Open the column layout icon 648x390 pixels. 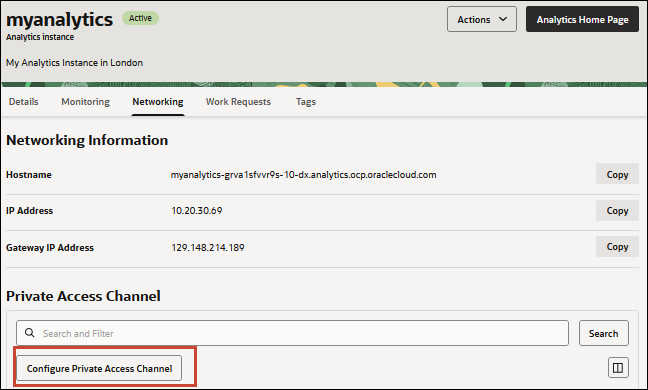(x=618, y=368)
